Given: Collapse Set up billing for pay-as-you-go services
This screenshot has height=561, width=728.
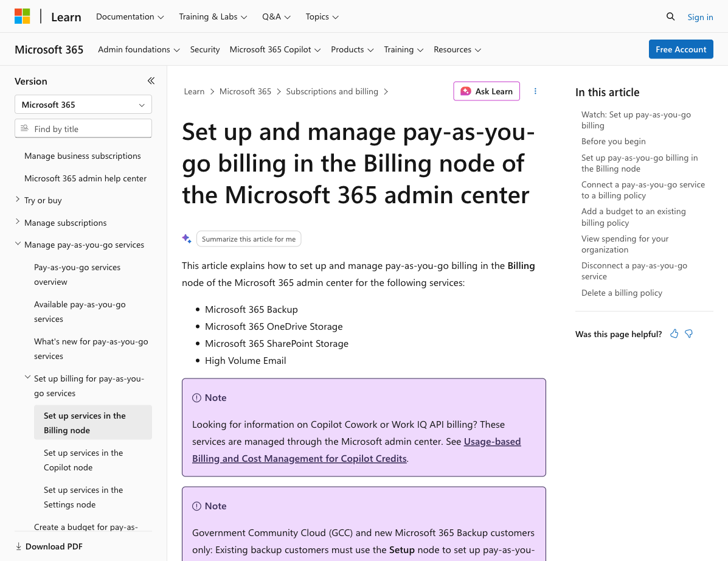Looking at the screenshot, I should [x=27, y=378].
